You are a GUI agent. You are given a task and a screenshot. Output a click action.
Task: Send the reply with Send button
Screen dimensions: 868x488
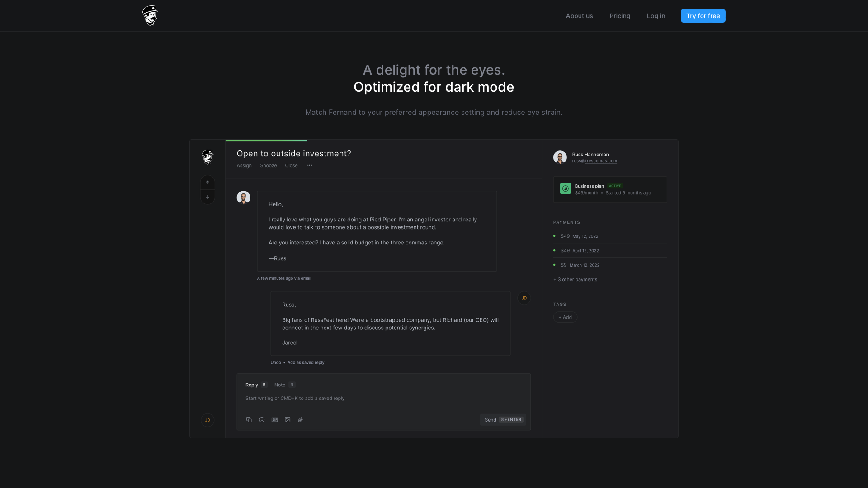coord(503,420)
